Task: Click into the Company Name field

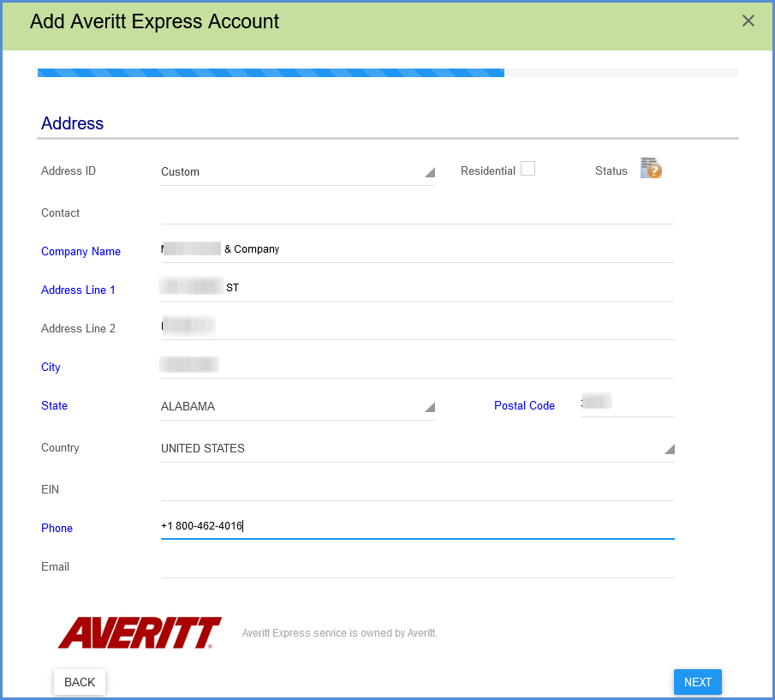Action: click(418, 249)
